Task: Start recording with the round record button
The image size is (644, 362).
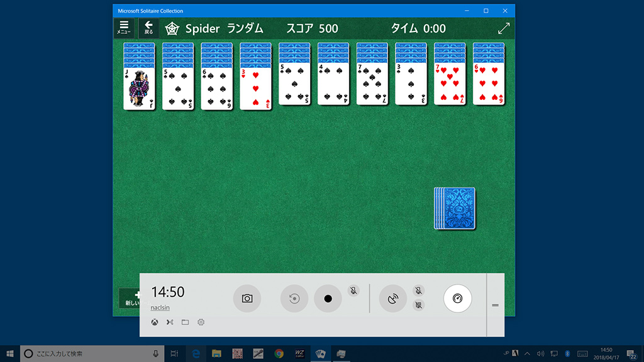Action: [x=328, y=299]
